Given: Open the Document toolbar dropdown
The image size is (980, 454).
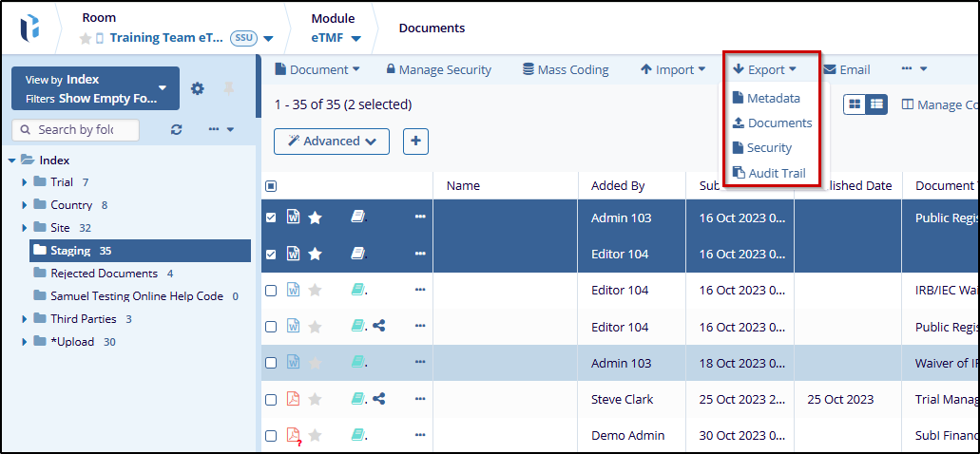Looking at the screenshot, I should tap(317, 69).
